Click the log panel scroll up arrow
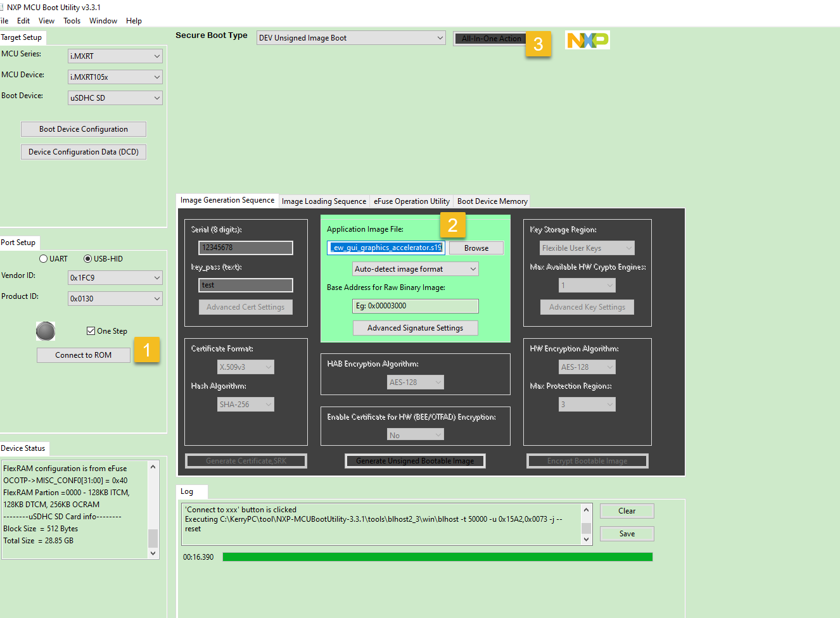 587,510
